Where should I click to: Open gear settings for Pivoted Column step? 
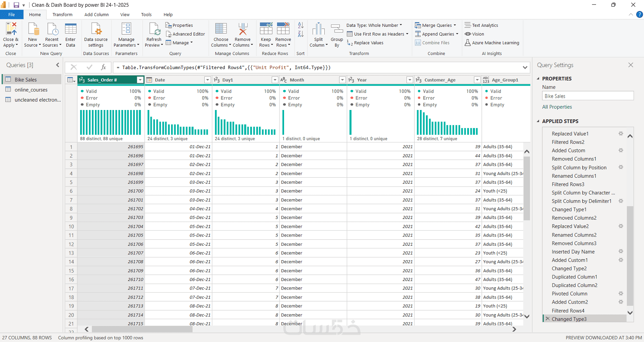point(621,294)
